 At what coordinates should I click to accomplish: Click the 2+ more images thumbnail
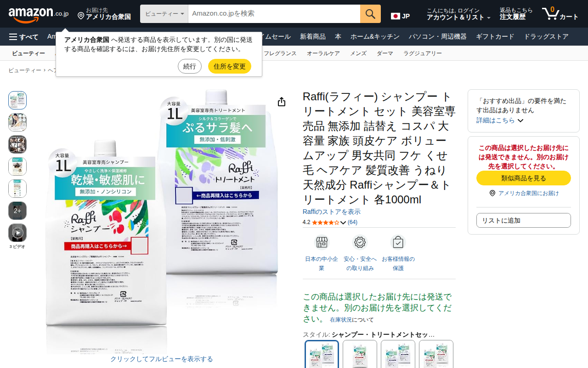(17, 211)
